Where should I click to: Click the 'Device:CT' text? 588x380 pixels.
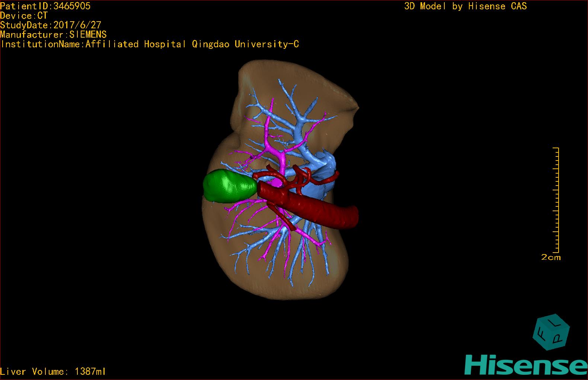(24, 16)
